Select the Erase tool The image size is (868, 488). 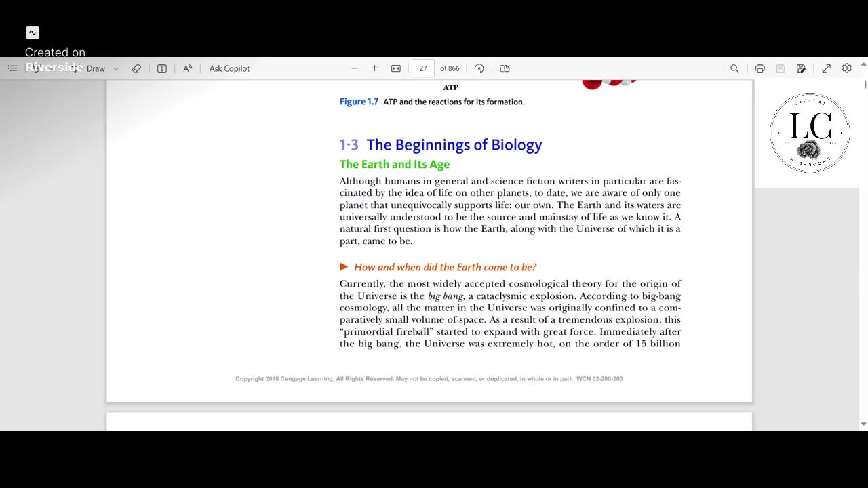tap(136, 68)
